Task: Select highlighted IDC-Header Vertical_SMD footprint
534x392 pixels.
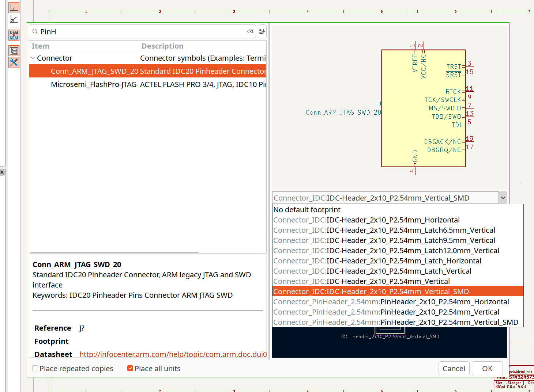Action: point(398,292)
